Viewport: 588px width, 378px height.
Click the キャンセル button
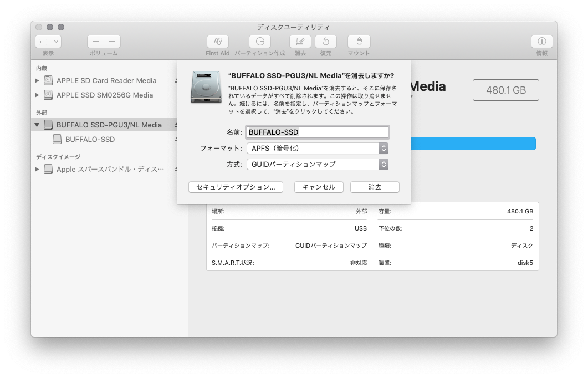coord(319,187)
